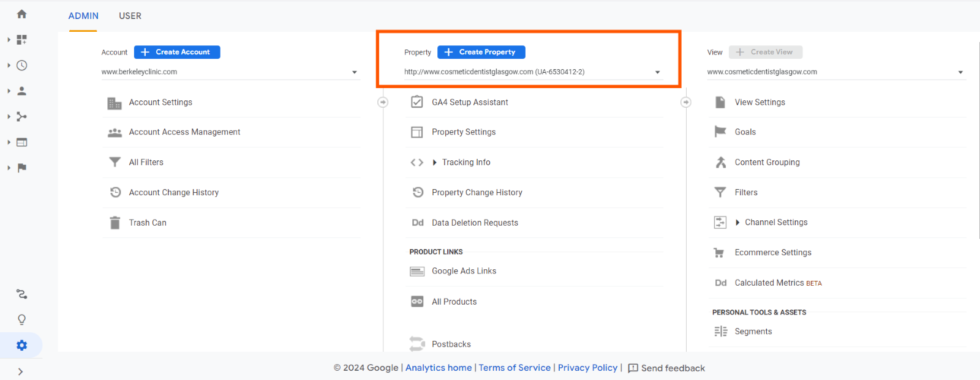Open Discover lightbulb icon in sidebar
Viewport: 980px width, 380px height.
click(21, 320)
